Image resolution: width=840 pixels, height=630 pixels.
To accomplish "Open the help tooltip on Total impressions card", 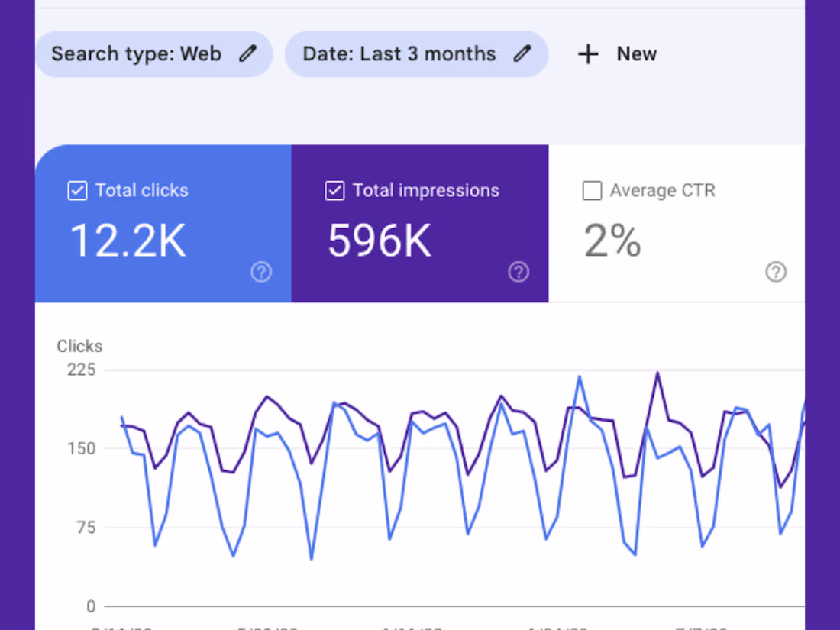I will (519, 272).
